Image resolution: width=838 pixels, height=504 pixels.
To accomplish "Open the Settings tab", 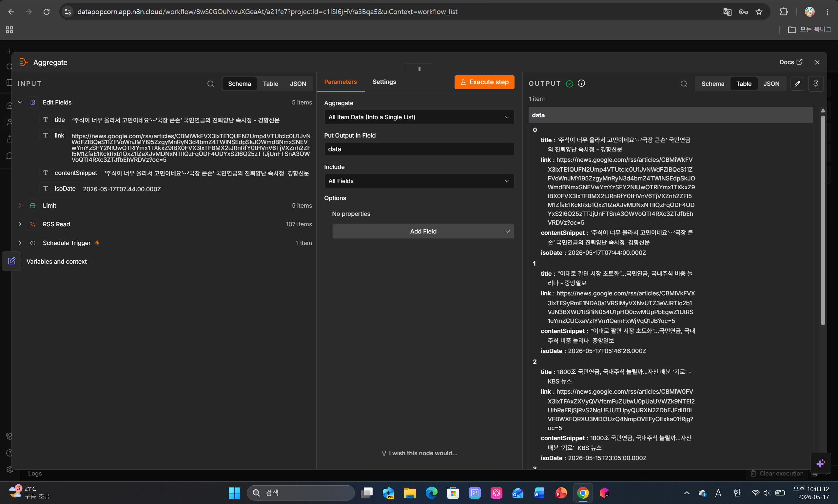I will click(x=384, y=82).
